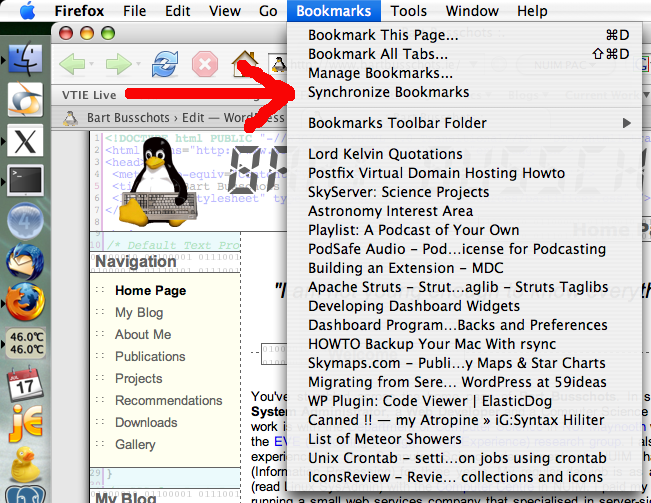651x503 pixels.
Task: Choose Bookmark This Page...
Action: click(x=465, y=35)
